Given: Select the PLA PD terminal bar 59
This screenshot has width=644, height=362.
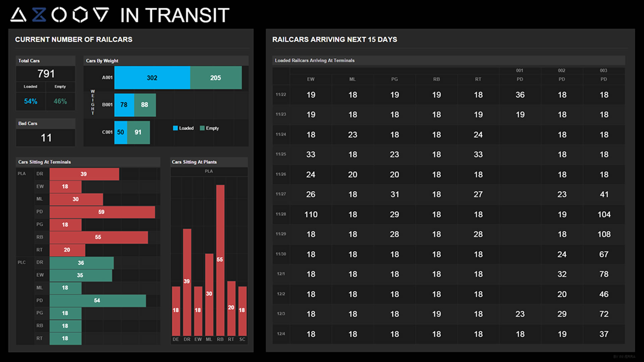Looking at the screenshot, I should [102, 212].
